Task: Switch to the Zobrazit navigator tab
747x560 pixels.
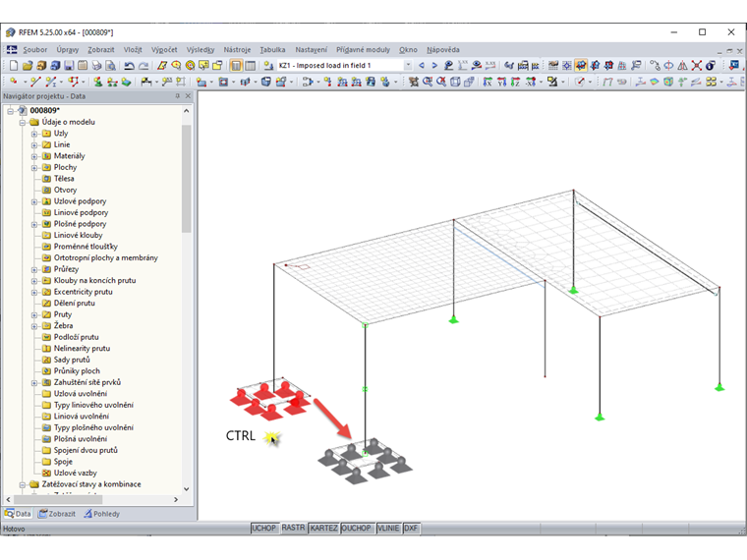Action: pos(57,514)
